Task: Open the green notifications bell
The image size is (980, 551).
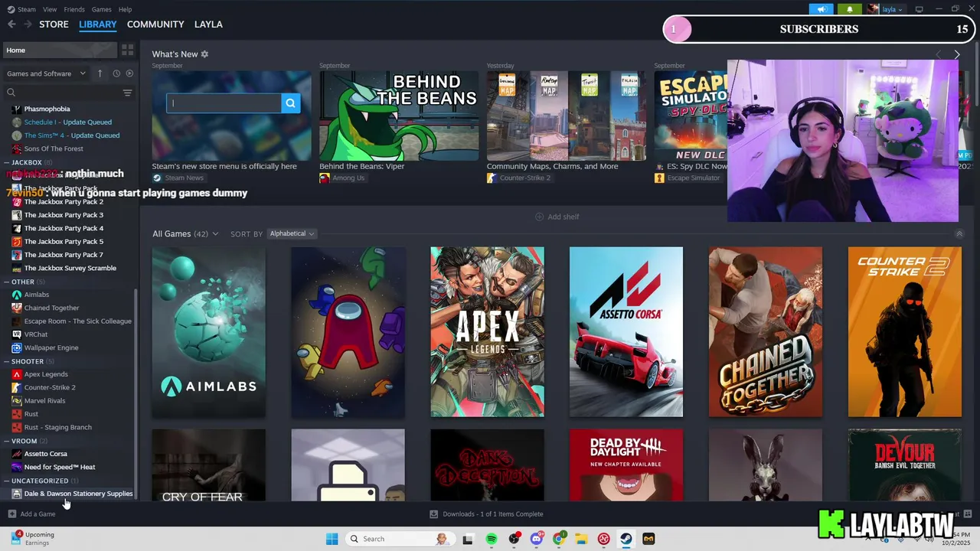Action: tap(849, 9)
